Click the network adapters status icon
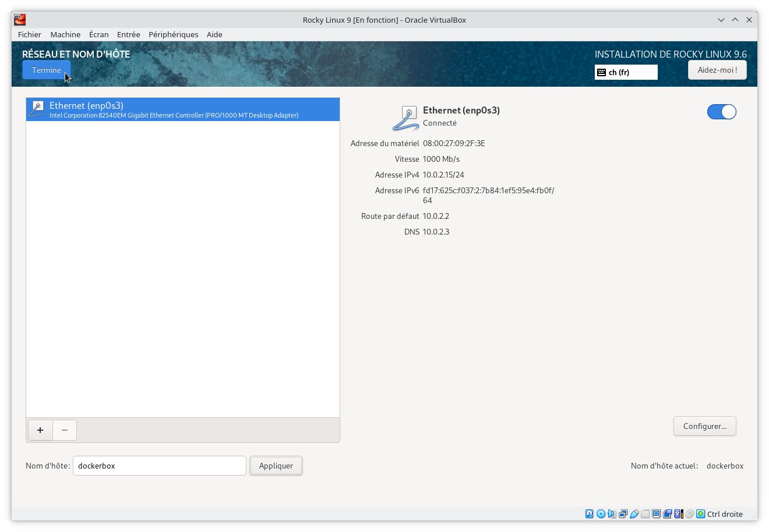Screen dimensions: 769x532 (x=622, y=514)
